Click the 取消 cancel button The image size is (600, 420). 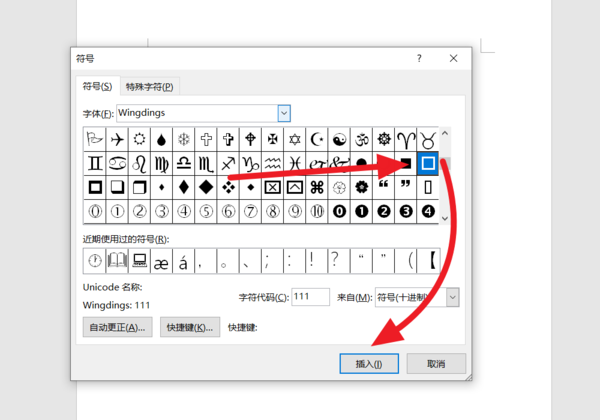pyautogui.click(x=436, y=364)
